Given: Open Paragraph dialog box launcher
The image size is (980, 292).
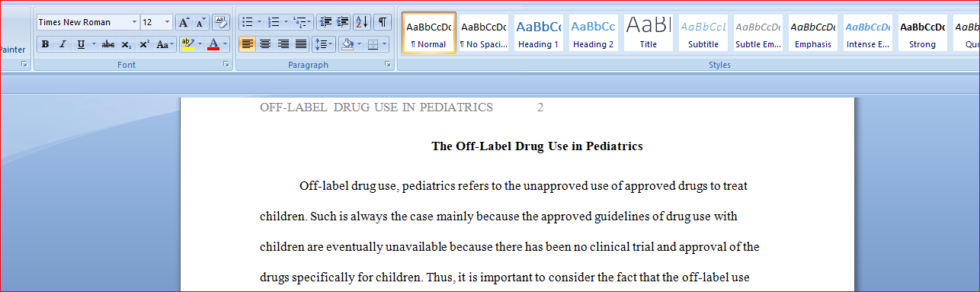Looking at the screenshot, I should coord(389,66).
